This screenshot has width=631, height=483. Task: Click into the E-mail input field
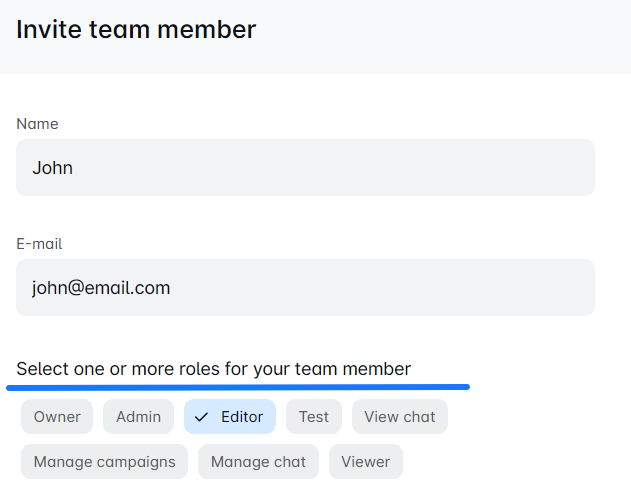click(x=305, y=288)
